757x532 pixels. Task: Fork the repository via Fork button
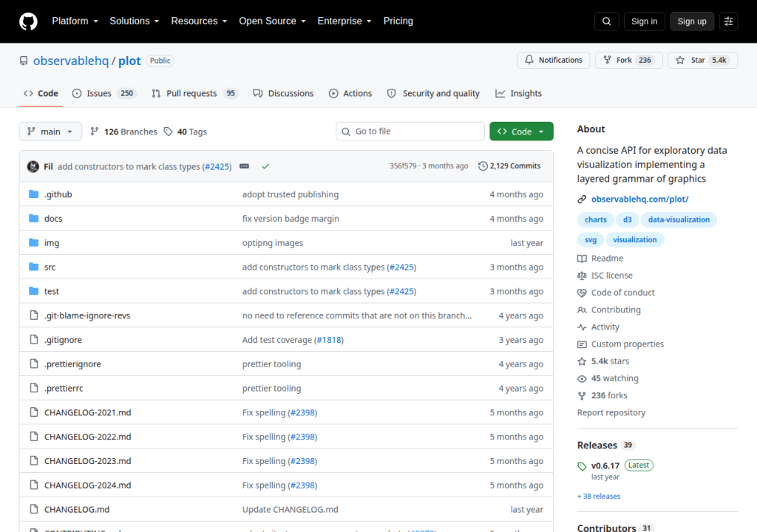pyautogui.click(x=628, y=61)
